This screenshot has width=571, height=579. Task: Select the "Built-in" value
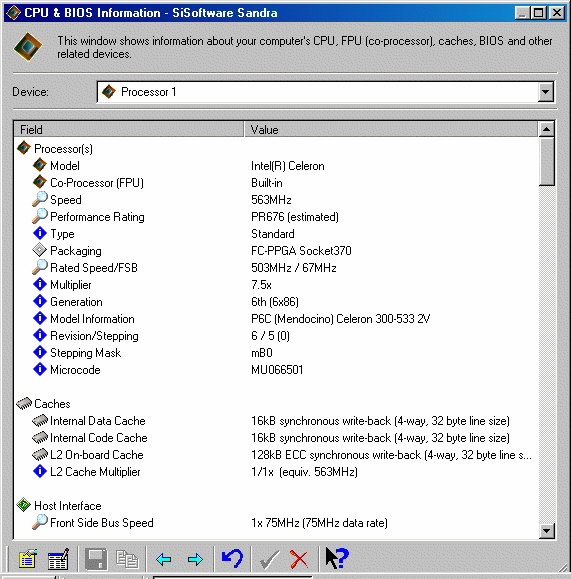pos(267,183)
